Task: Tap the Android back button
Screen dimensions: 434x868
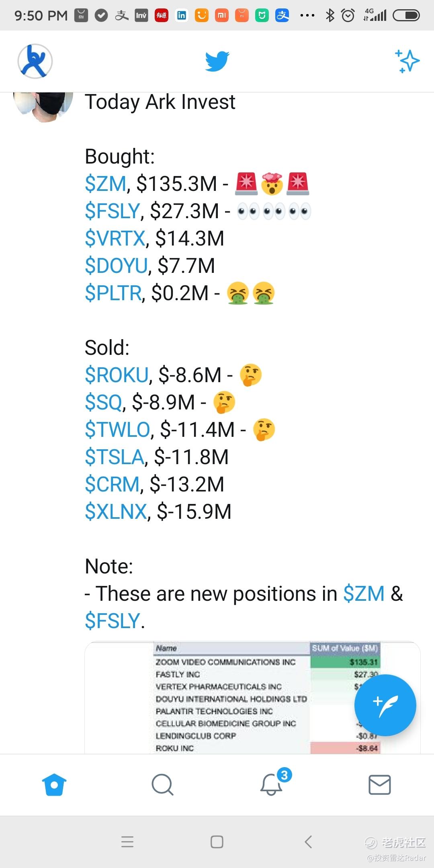Action: click(x=308, y=841)
